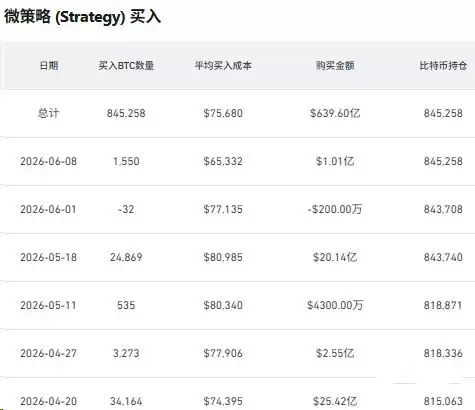Select the 2026-05-18 date cell
This screenshot has width=475, height=410.
(x=48, y=257)
